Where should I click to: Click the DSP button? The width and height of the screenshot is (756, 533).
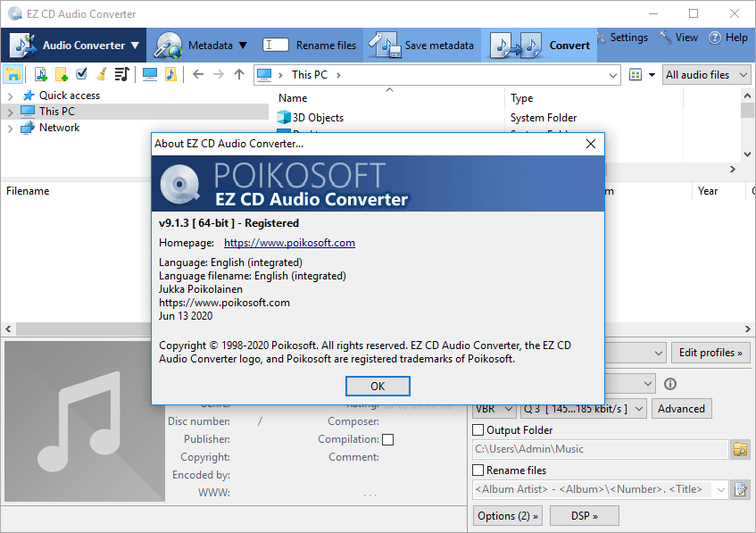[585, 516]
